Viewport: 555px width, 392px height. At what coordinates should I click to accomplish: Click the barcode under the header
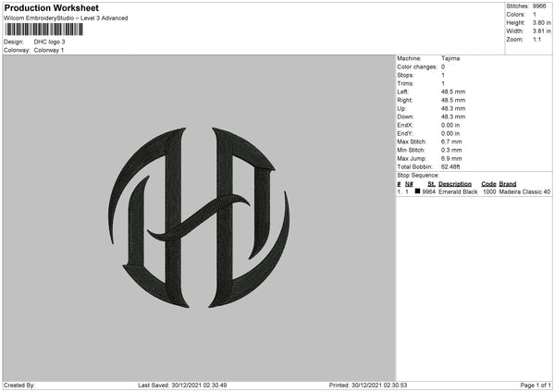[43, 30]
